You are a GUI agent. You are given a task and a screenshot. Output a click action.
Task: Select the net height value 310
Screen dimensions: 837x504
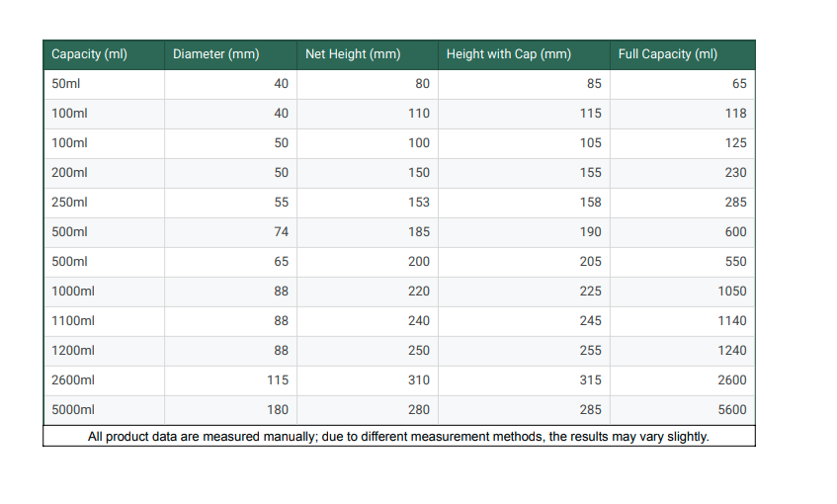click(x=419, y=380)
